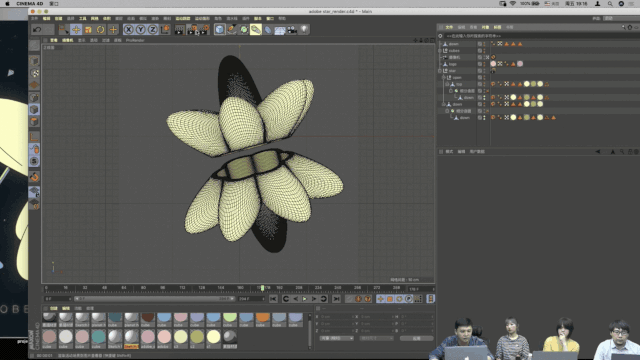Open the CINEMA 4D app menu
Image resolution: width=640 pixels, height=360 pixels.
[x=30, y=4]
